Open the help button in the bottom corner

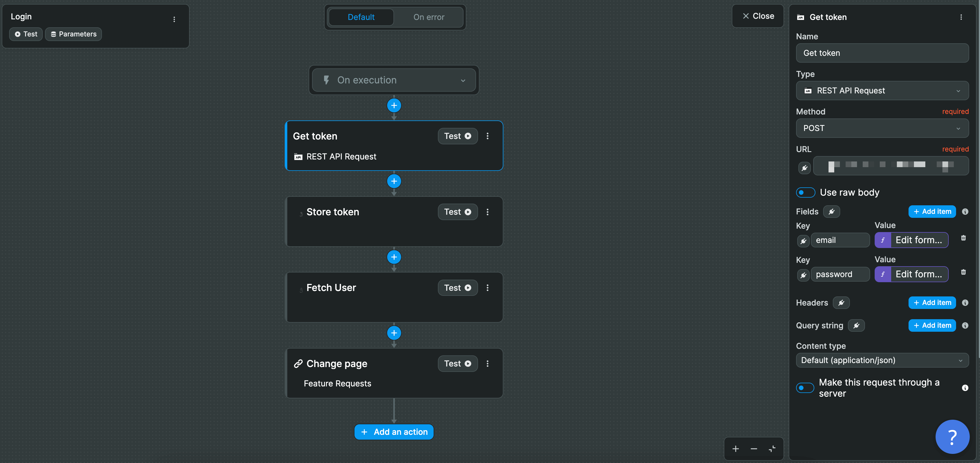click(953, 436)
